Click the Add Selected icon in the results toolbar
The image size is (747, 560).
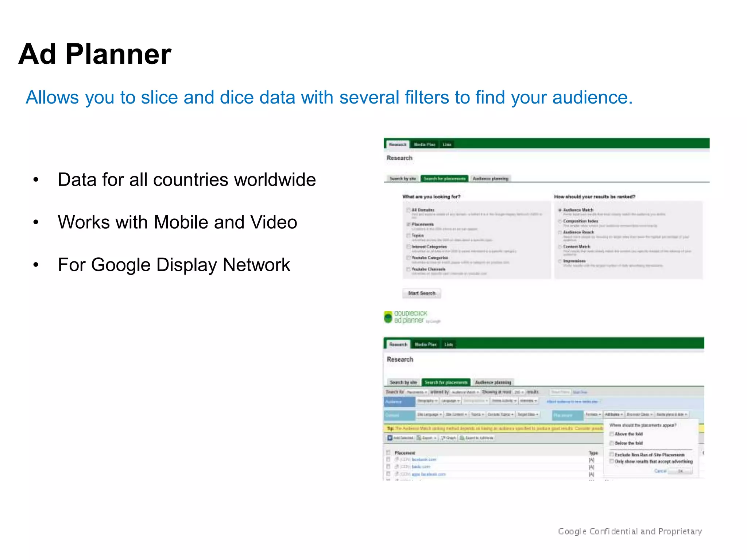coord(390,438)
